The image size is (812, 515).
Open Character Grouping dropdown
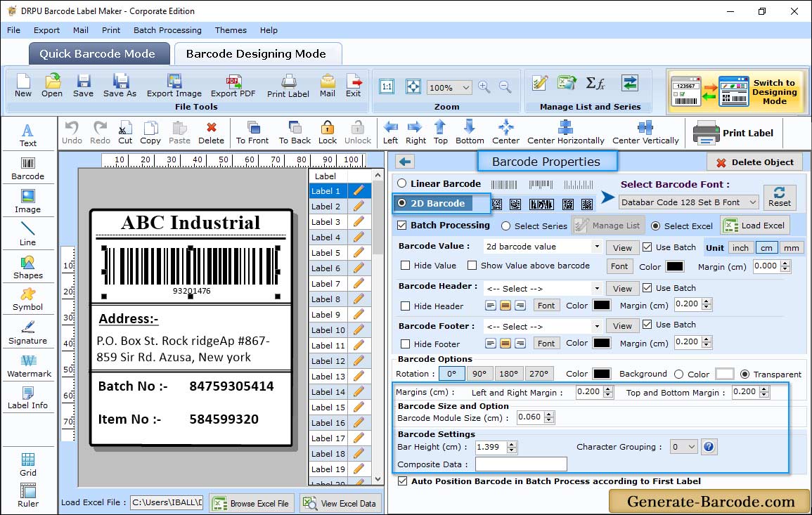(x=691, y=447)
